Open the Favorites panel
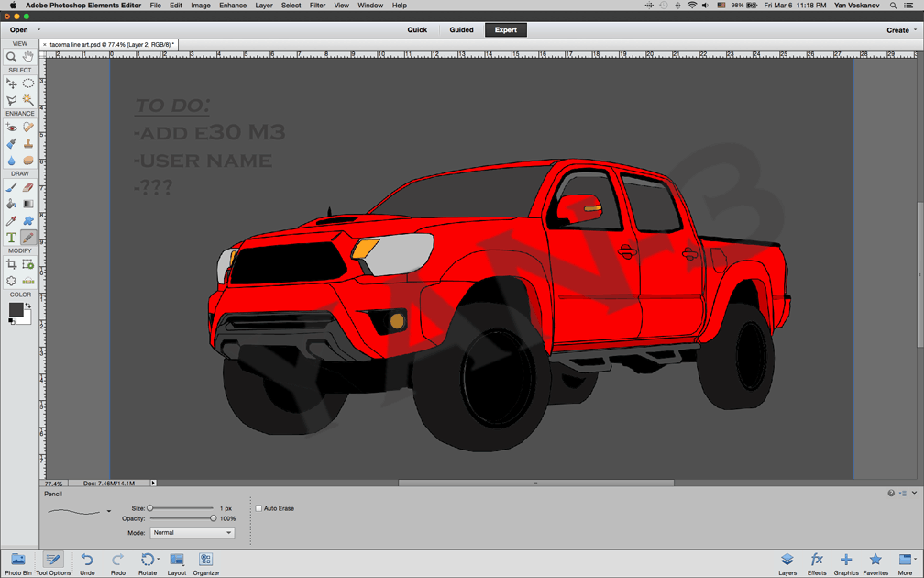924x578 pixels. coord(875,563)
